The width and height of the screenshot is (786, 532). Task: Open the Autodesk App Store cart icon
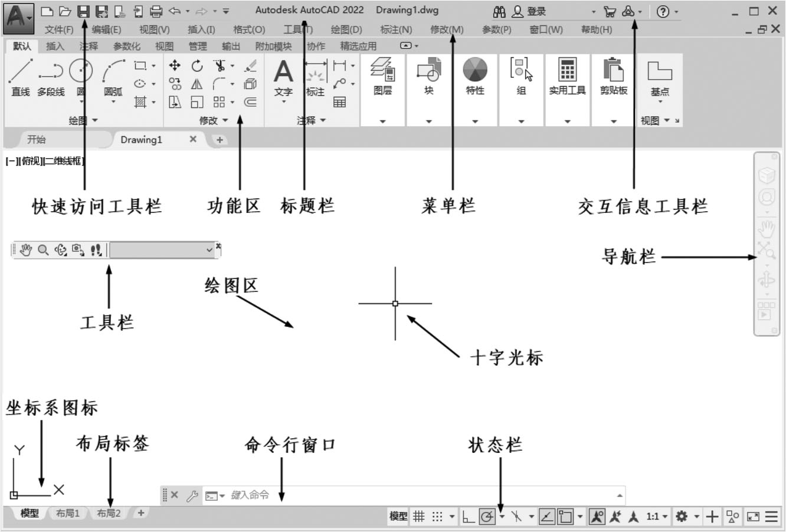610,11
